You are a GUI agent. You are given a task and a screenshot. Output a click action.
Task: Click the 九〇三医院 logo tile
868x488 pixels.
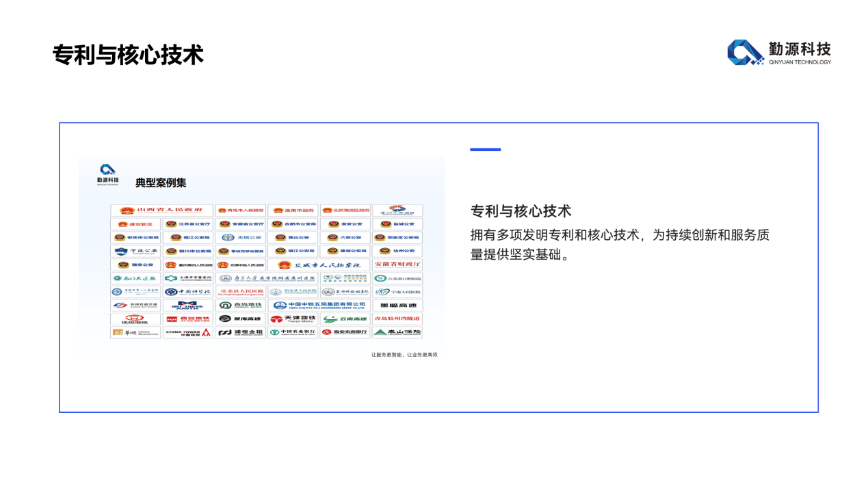point(135,278)
